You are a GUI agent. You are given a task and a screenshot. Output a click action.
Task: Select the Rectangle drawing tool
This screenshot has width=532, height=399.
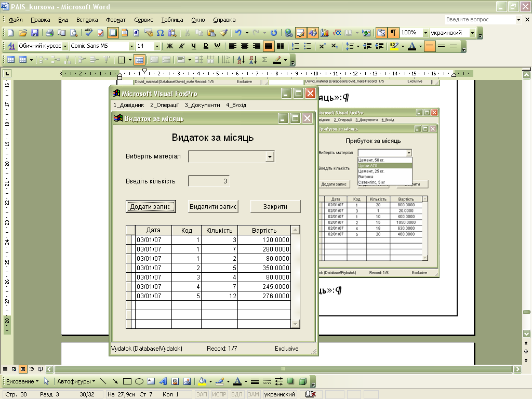(127, 381)
